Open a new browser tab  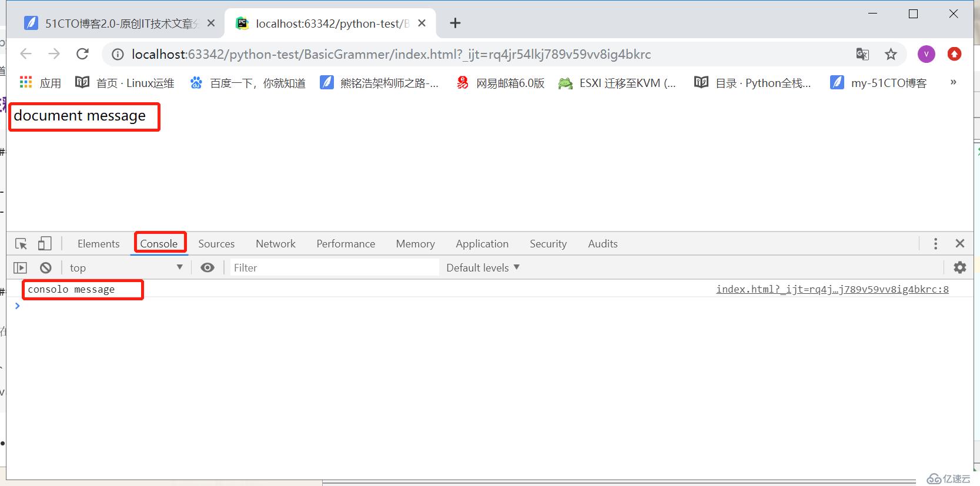455,23
